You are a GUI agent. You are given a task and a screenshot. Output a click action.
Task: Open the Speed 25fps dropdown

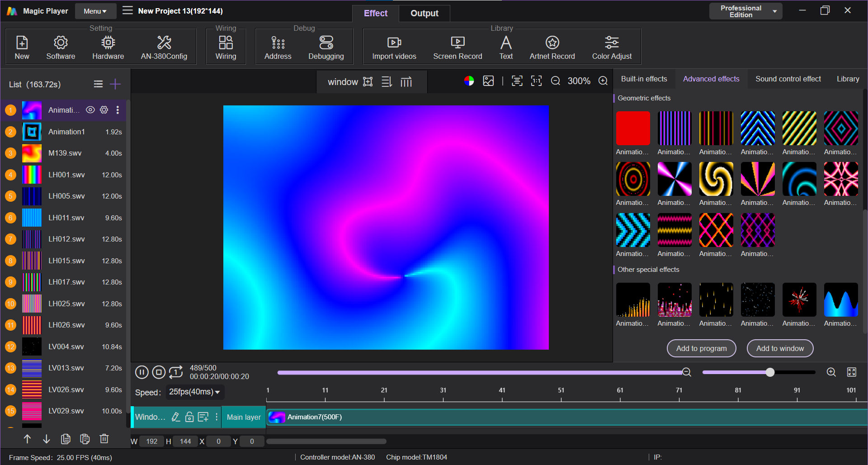pos(194,392)
